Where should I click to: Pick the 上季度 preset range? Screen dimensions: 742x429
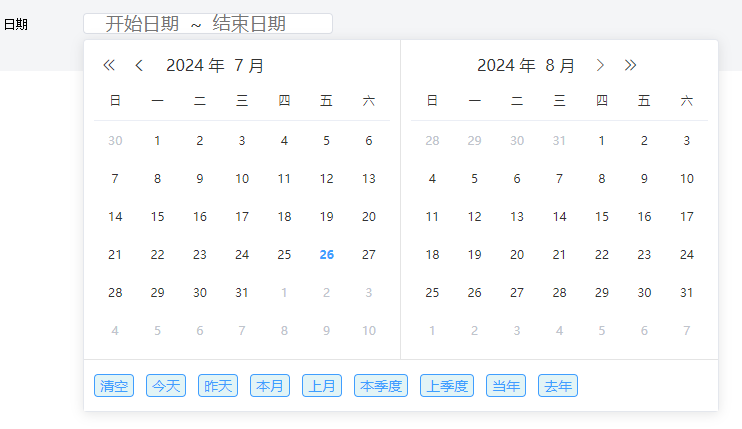click(x=447, y=385)
